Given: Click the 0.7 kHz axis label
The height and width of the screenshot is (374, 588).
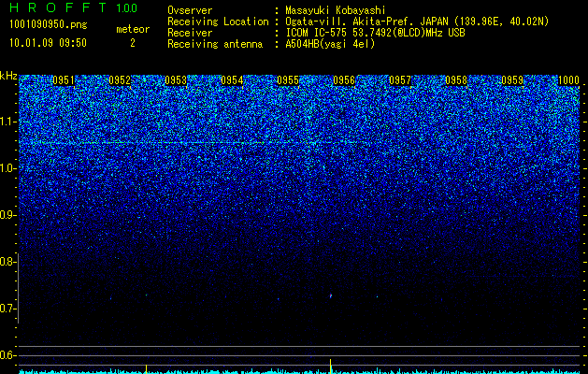Looking at the screenshot, I should (x=7, y=309).
